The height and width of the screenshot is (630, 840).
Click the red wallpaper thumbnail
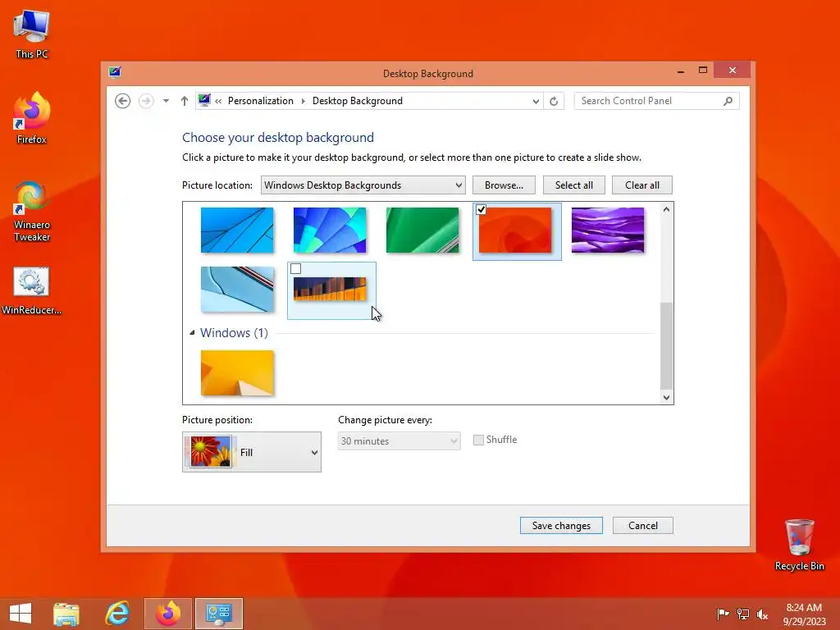tap(515, 230)
